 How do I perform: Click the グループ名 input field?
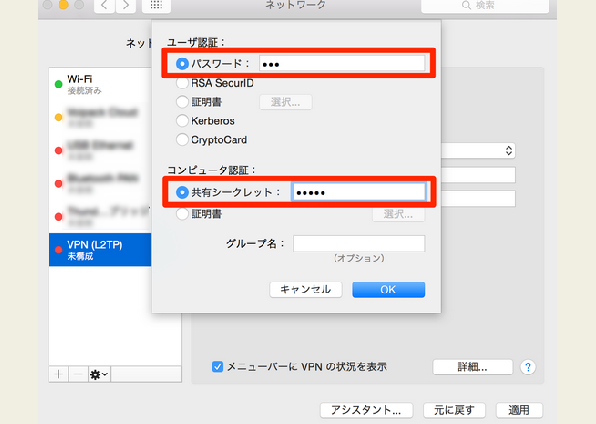(359, 243)
